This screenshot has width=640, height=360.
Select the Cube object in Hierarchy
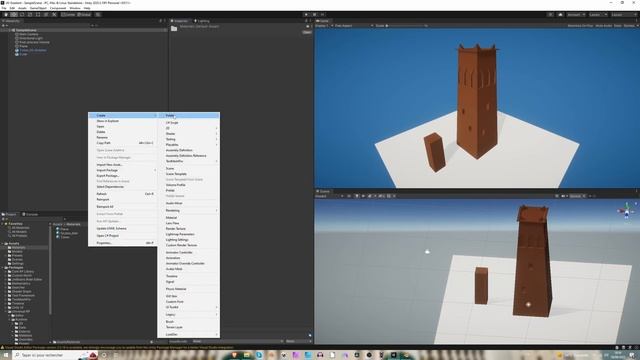click(23, 54)
